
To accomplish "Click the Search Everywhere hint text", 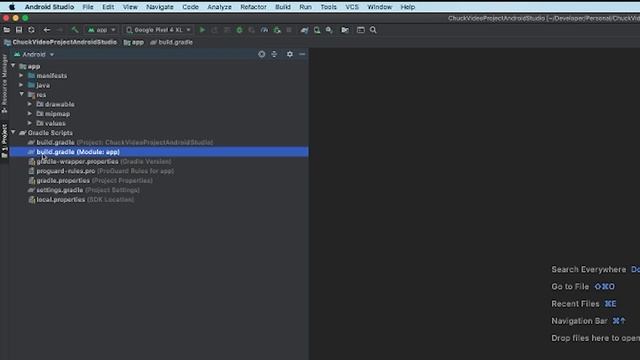I will 588,269.
